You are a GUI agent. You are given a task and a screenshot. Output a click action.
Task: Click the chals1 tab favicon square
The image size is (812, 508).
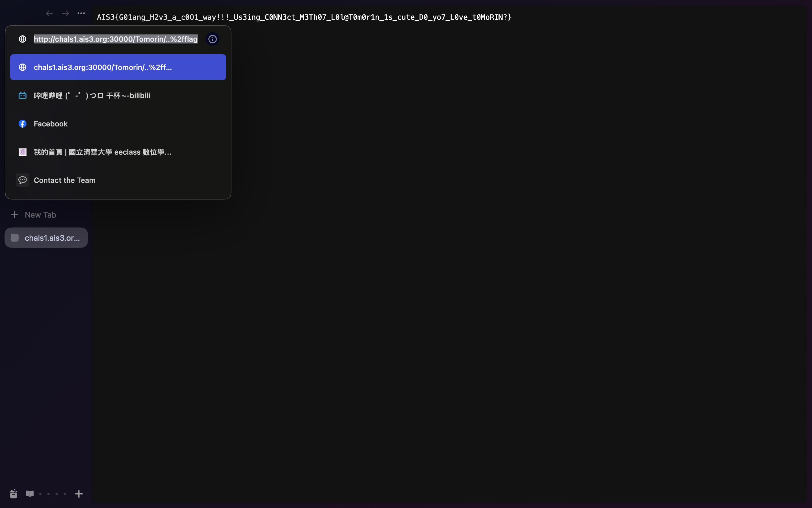click(x=15, y=238)
